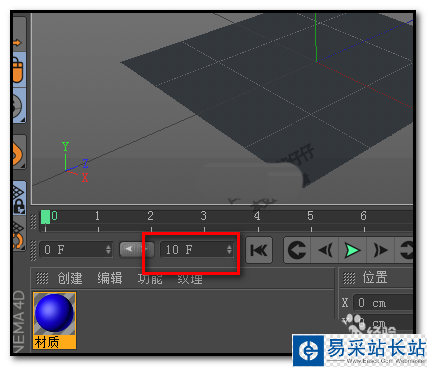
Task: Click the lock grid icon in left sidebar
Action: (x=19, y=199)
